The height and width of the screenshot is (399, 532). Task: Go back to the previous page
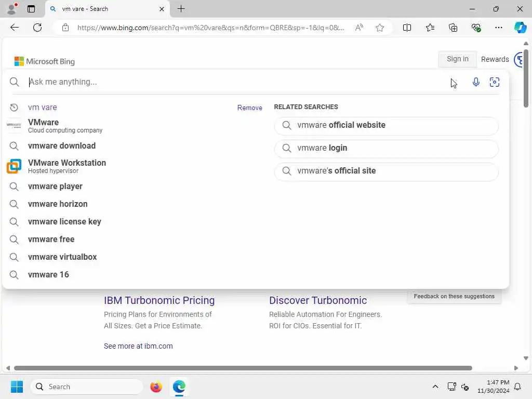tap(14, 28)
